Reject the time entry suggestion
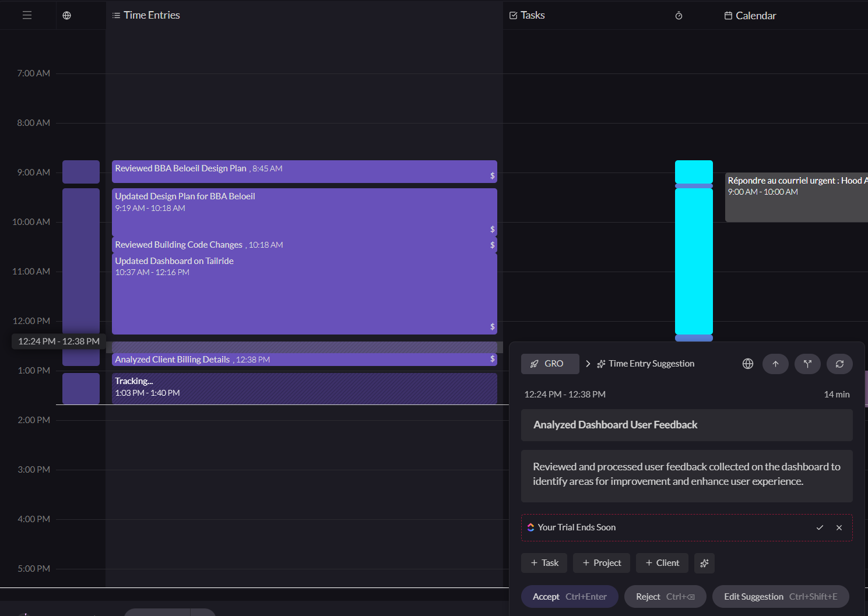The width and height of the screenshot is (868, 616). click(665, 597)
